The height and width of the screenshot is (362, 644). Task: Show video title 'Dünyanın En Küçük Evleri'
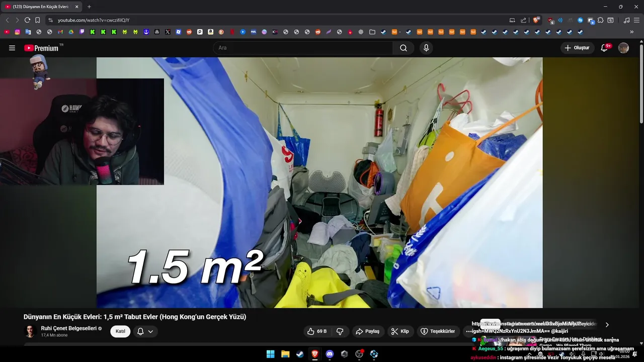pyautogui.click(x=135, y=317)
